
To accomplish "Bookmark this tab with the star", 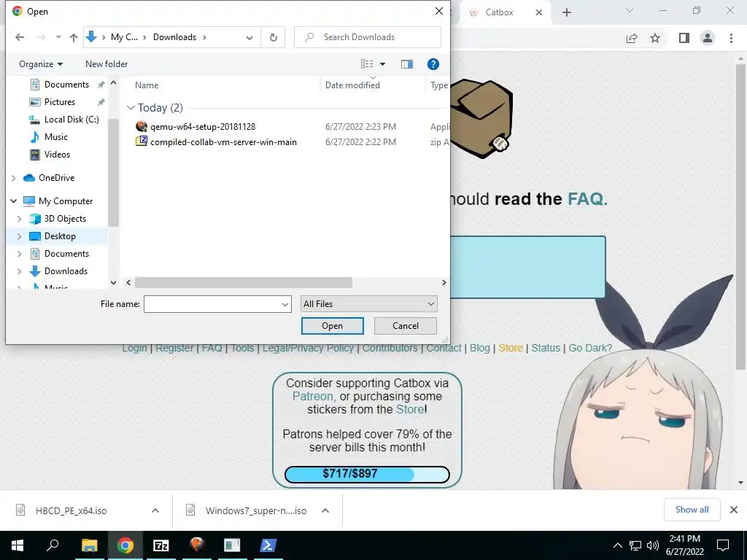I will point(655,38).
